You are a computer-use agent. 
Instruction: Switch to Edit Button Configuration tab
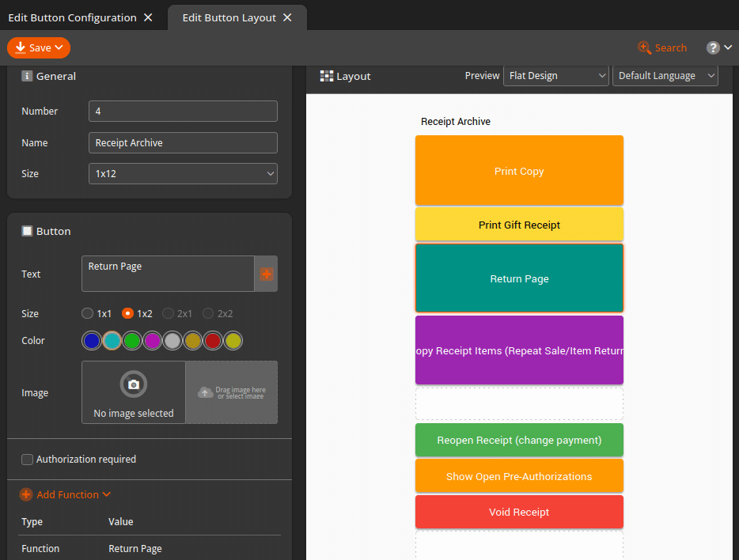(x=72, y=17)
